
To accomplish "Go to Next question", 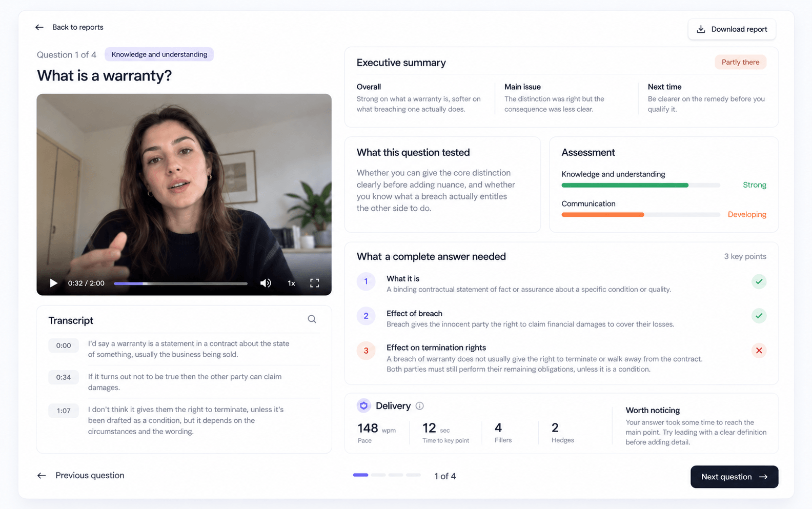I will 734,477.
